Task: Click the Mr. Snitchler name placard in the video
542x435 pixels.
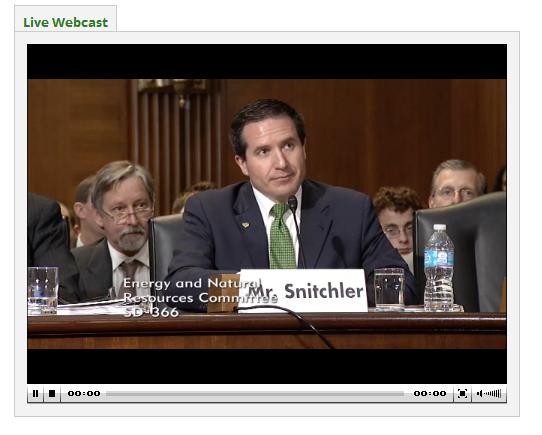Action: [303, 290]
